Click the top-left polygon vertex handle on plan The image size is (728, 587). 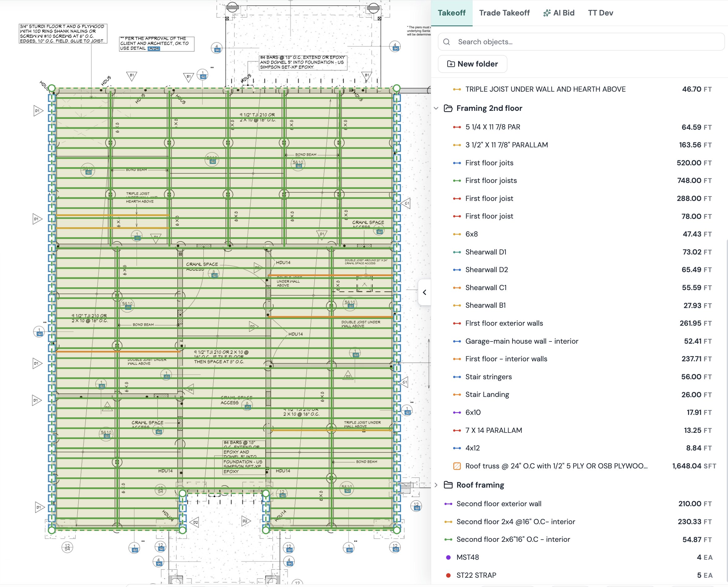tap(52, 88)
